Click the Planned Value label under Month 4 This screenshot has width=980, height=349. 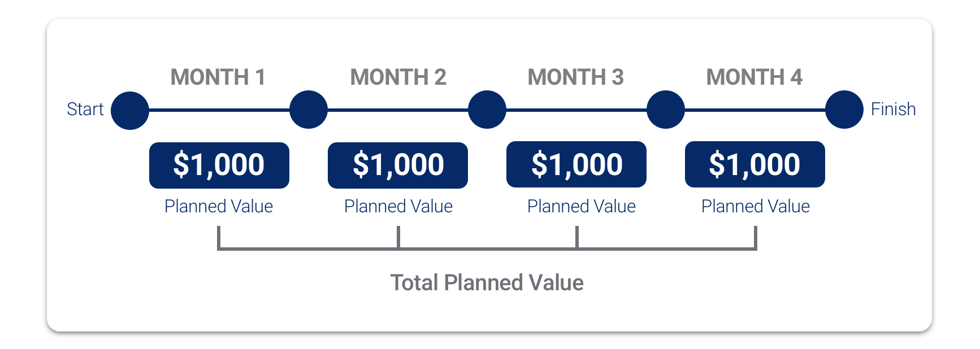click(756, 206)
